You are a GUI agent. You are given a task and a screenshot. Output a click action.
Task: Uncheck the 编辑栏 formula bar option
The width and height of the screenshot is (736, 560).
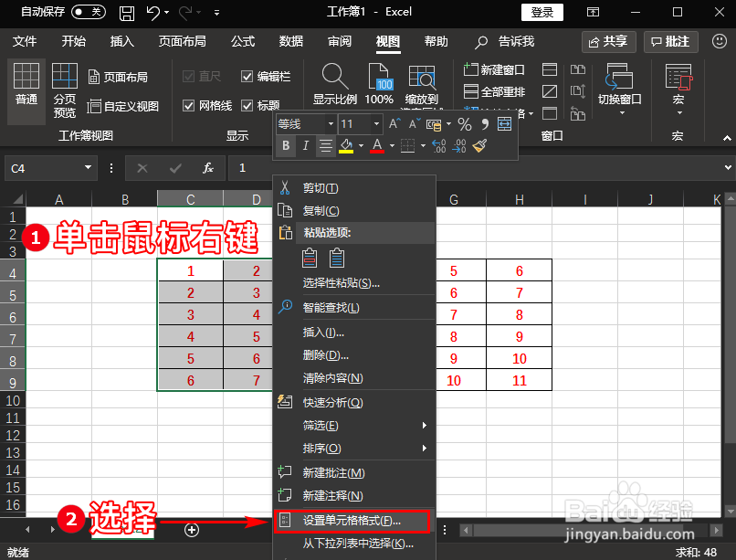(x=248, y=76)
